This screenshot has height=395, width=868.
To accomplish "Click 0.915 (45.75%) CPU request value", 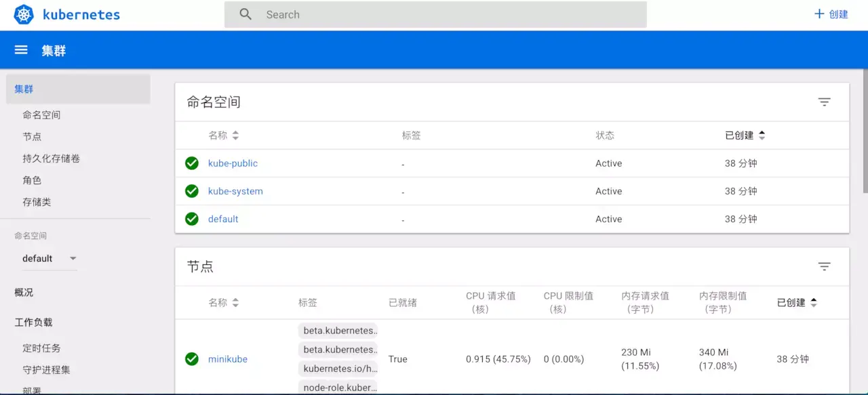I will coord(498,359).
